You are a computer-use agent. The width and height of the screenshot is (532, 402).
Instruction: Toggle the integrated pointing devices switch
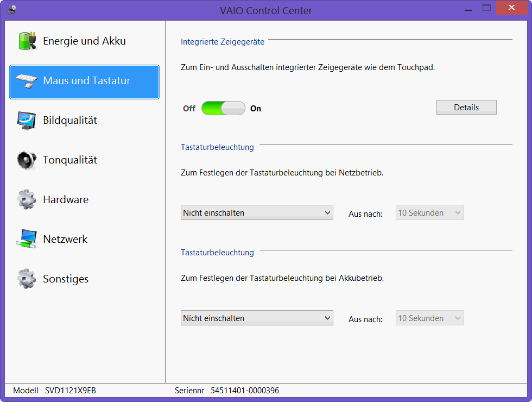pyautogui.click(x=223, y=108)
